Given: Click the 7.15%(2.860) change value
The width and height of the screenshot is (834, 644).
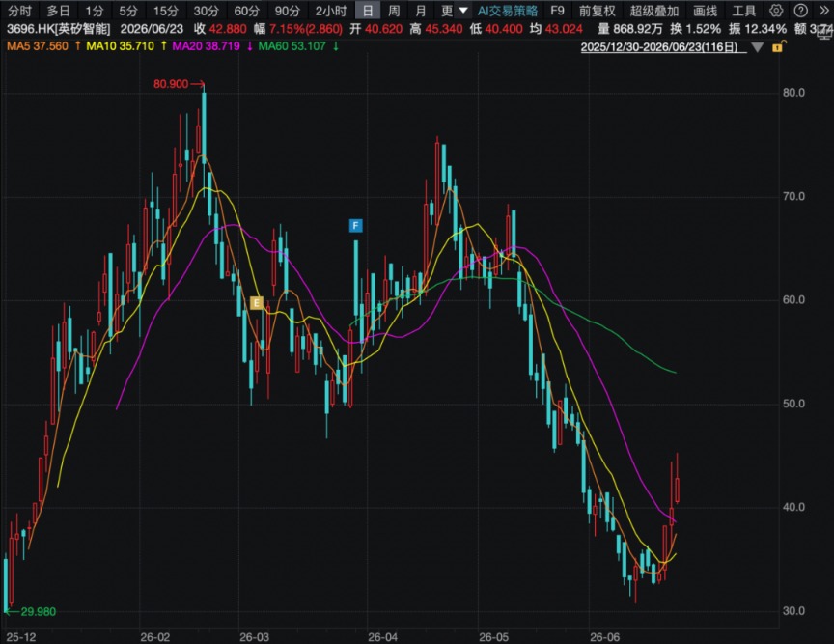Looking at the screenshot, I should (x=306, y=29).
